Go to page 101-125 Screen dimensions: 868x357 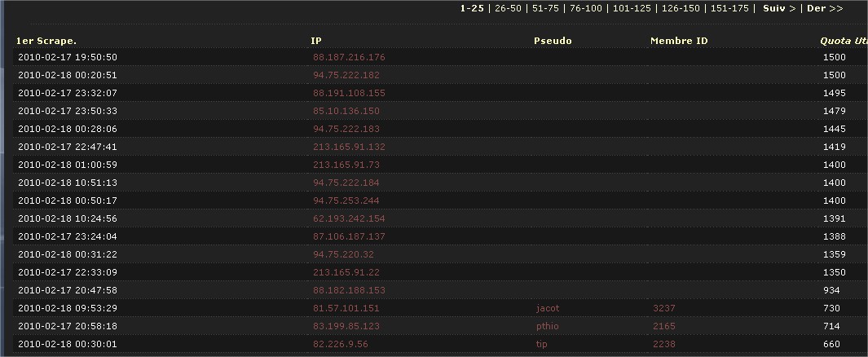632,8
